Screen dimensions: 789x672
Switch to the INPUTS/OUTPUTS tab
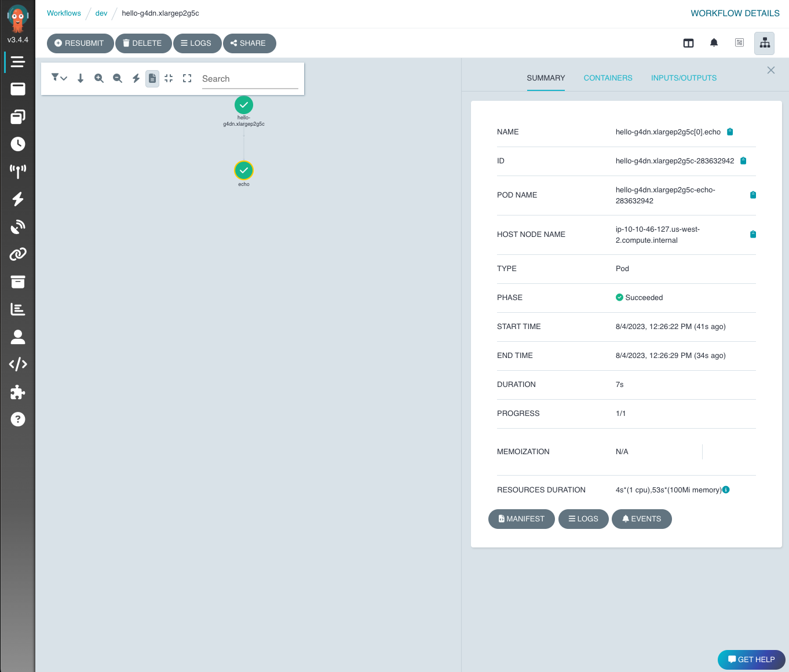(x=684, y=78)
